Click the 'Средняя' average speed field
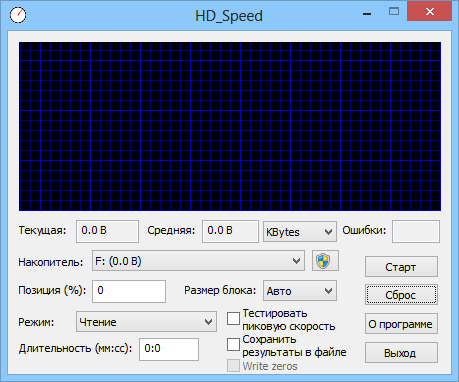This screenshot has height=382, width=459. coord(230,231)
